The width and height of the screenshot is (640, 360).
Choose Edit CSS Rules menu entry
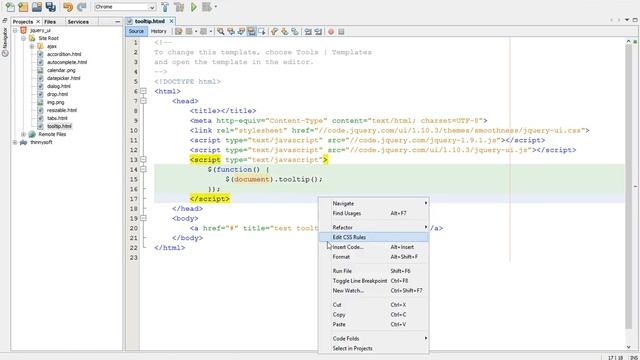373,237
